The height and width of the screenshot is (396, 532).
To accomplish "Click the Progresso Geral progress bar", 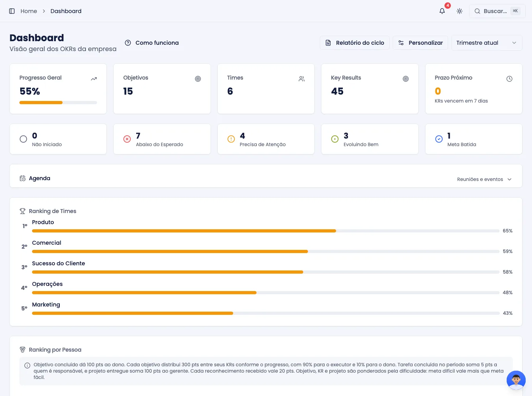I will click(x=58, y=103).
